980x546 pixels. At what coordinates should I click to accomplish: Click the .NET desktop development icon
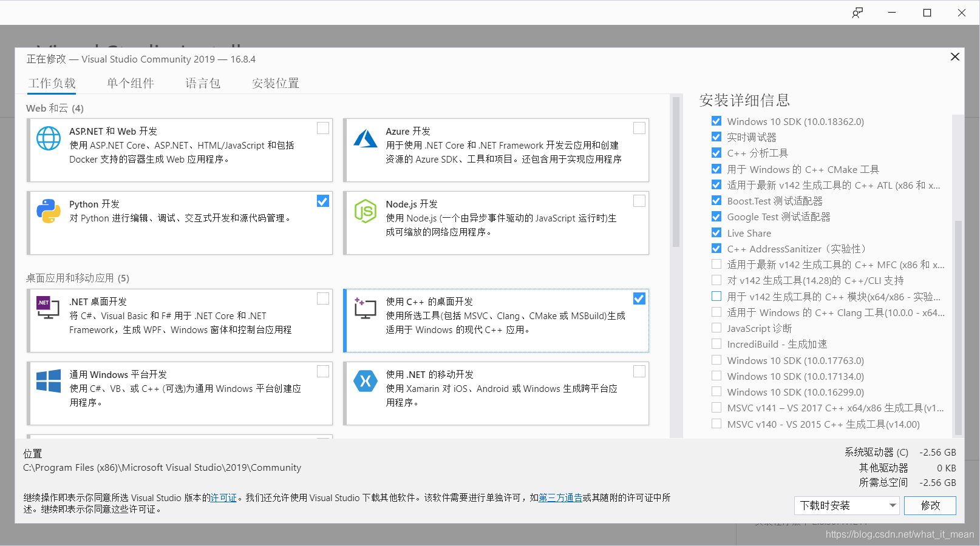click(x=48, y=308)
